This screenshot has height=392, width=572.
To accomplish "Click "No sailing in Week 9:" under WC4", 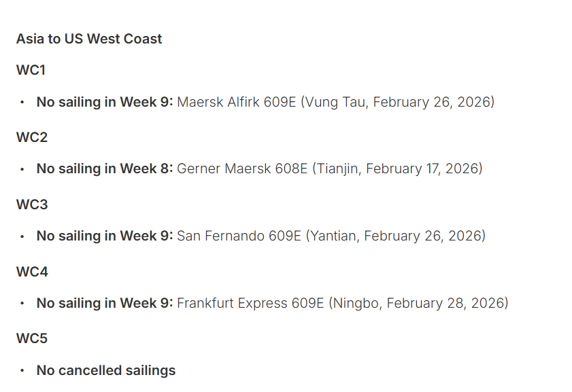I will [x=105, y=303].
